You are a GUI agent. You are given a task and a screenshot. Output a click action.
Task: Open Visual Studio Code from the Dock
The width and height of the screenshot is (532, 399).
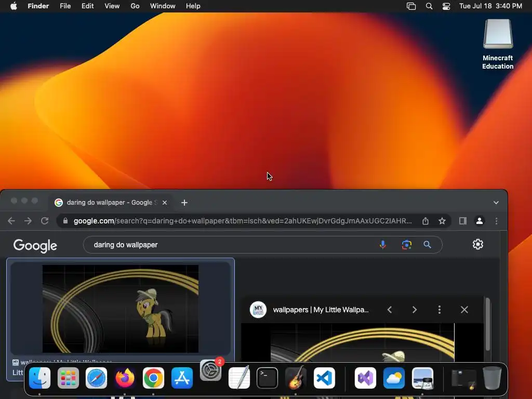point(324,378)
